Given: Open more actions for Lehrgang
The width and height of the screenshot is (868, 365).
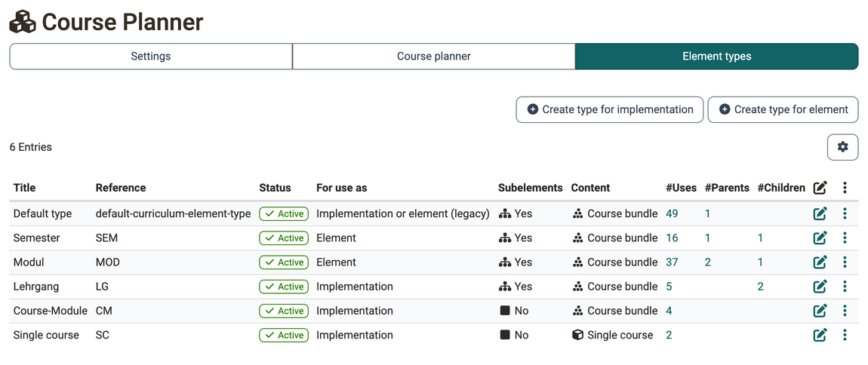Looking at the screenshot, I should (845, 287).
